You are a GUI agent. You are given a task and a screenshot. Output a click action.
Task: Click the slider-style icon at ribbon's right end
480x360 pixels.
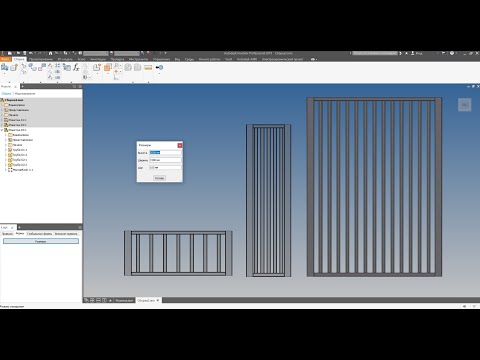point(159,67)
